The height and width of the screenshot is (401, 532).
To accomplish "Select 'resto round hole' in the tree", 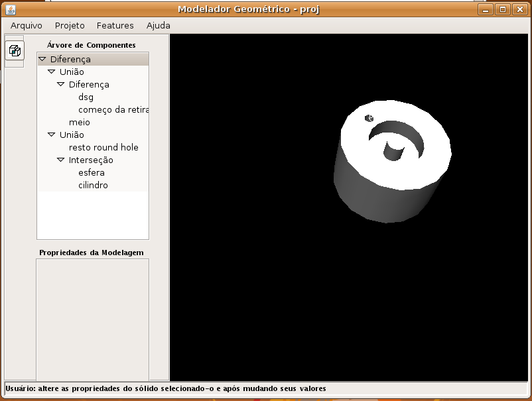I will 103,147.
